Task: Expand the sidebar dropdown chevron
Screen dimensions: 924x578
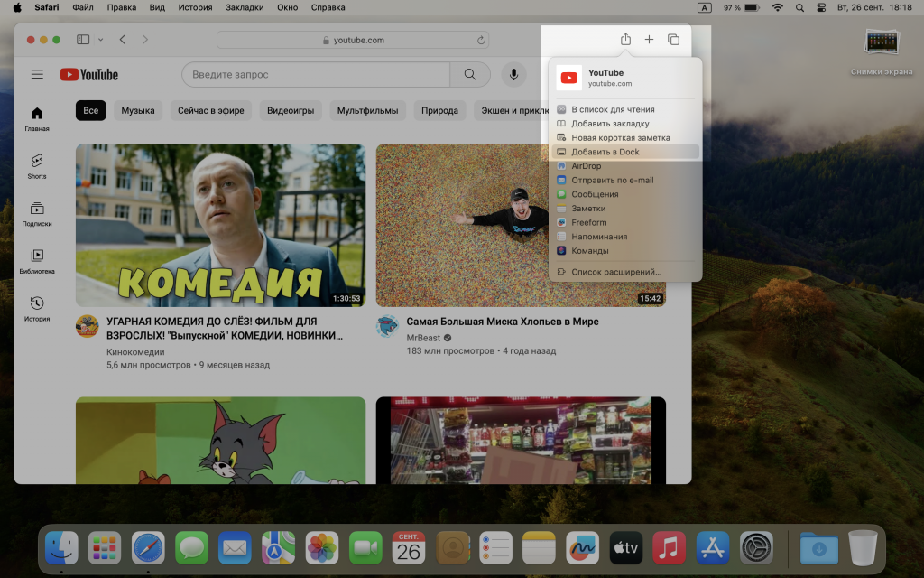Action: pos(100,40)
